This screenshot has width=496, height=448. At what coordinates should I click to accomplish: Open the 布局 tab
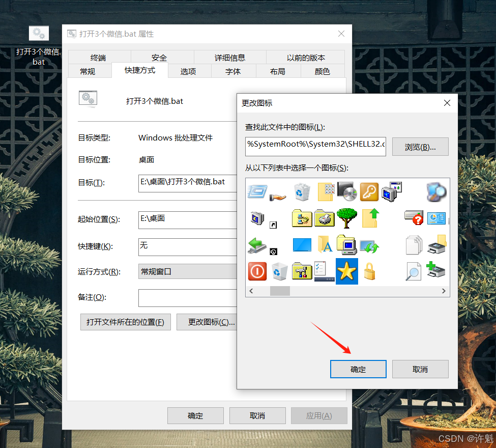point(278,71)
